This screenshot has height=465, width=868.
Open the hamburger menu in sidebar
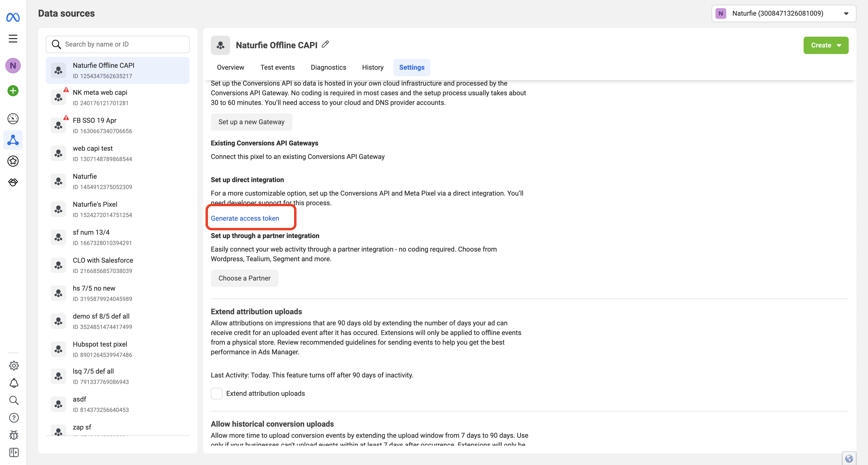[x=13, y=38]
